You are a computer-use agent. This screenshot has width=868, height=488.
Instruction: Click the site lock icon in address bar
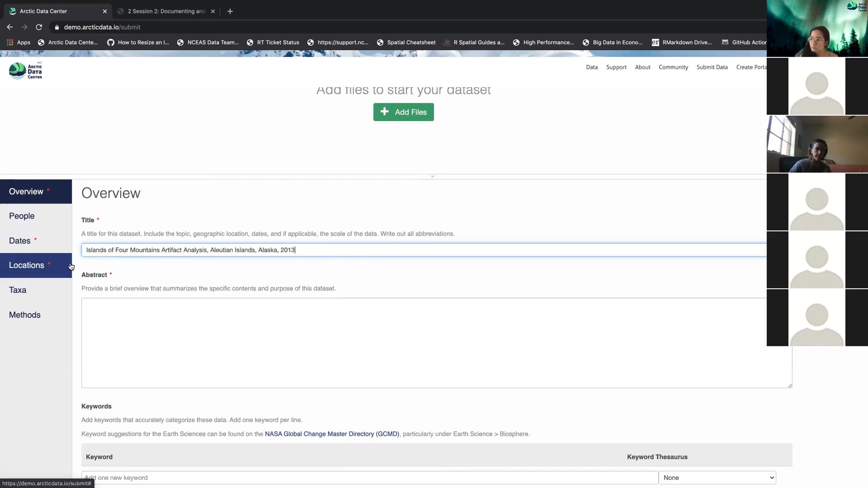point(57,27)
